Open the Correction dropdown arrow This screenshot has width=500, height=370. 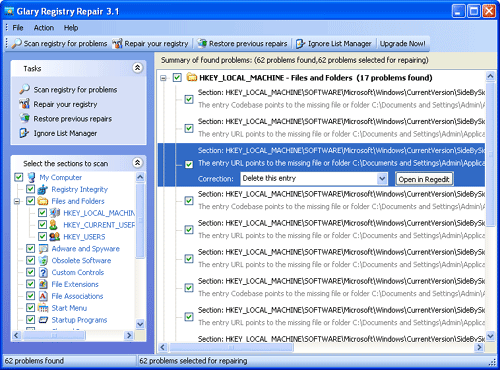coord(382,179)
